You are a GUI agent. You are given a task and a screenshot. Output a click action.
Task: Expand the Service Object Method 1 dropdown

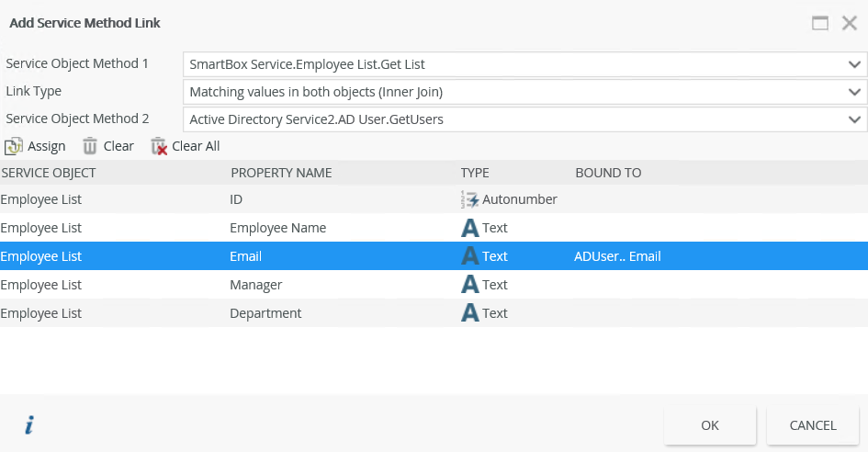point(854,64)
